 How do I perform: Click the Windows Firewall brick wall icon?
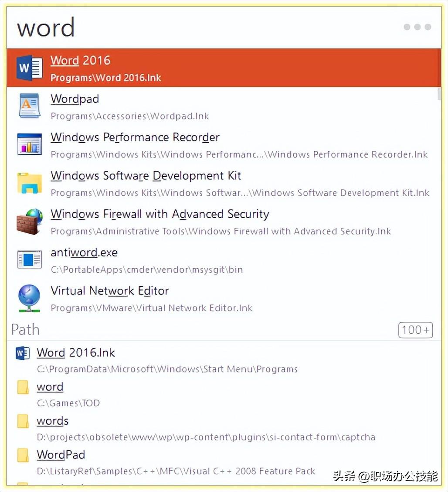(29, 221)
